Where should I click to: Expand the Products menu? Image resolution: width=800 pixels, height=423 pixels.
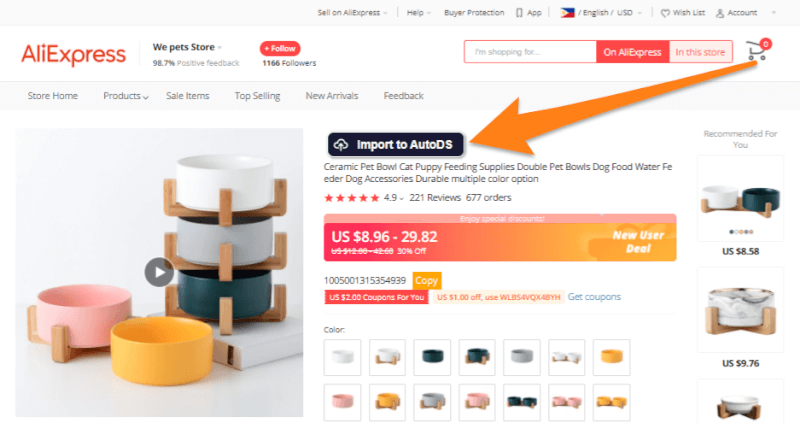coord(126,96)
